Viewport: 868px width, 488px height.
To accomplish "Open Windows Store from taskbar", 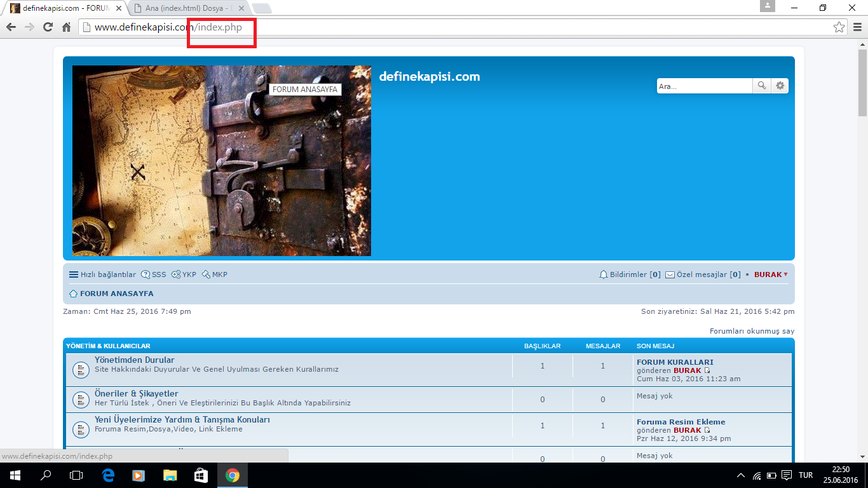I will point(201,475).
